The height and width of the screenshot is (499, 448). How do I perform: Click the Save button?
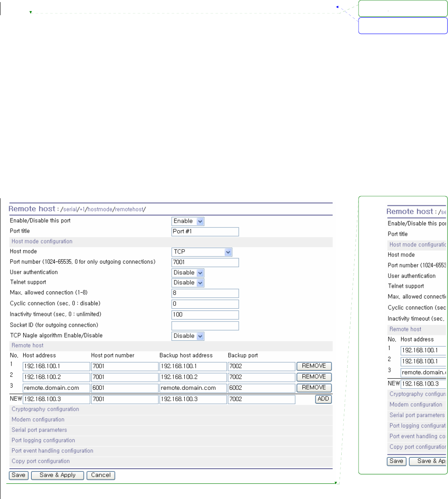coord(19,475)
